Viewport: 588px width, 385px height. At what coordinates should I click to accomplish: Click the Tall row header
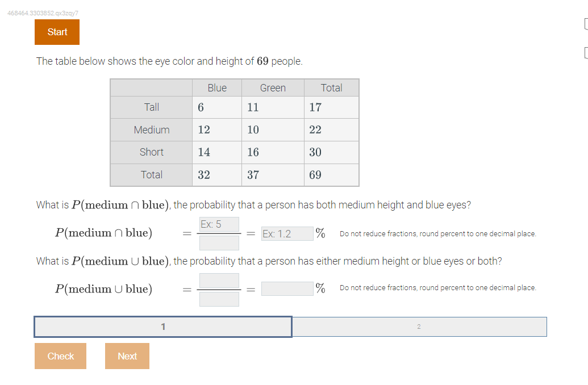pyautogui.click(x=151, y=107)
